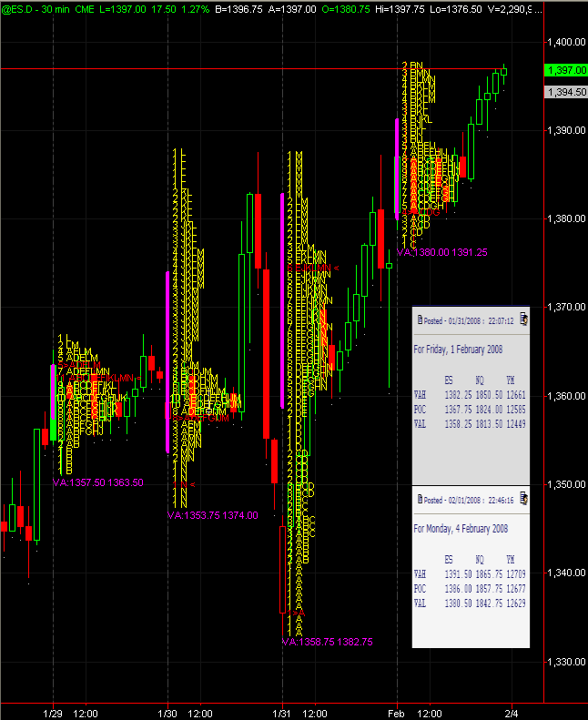
Task: Click the magenta value-area bar for 1/31
Action: click(282, 300)
